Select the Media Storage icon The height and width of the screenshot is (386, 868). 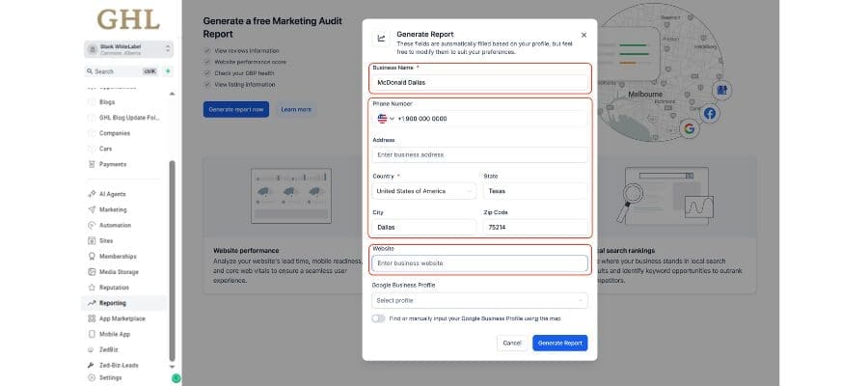pyautogui.click(x=92, y=272)
